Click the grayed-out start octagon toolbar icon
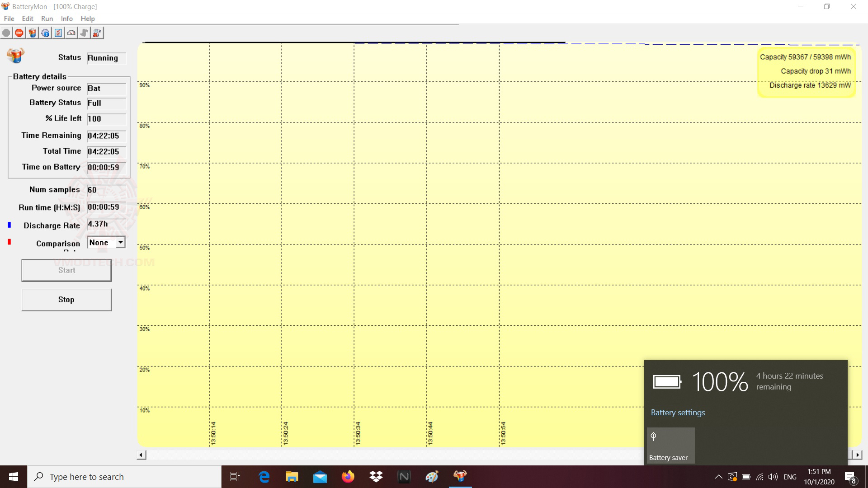 (6, 33)
